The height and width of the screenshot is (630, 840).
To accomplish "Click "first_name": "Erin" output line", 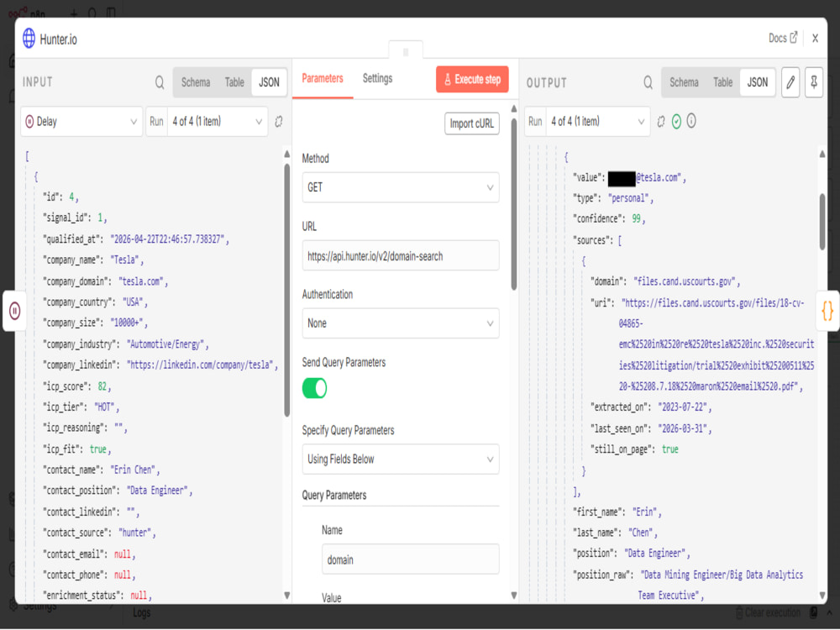I will tap(617, 512).
